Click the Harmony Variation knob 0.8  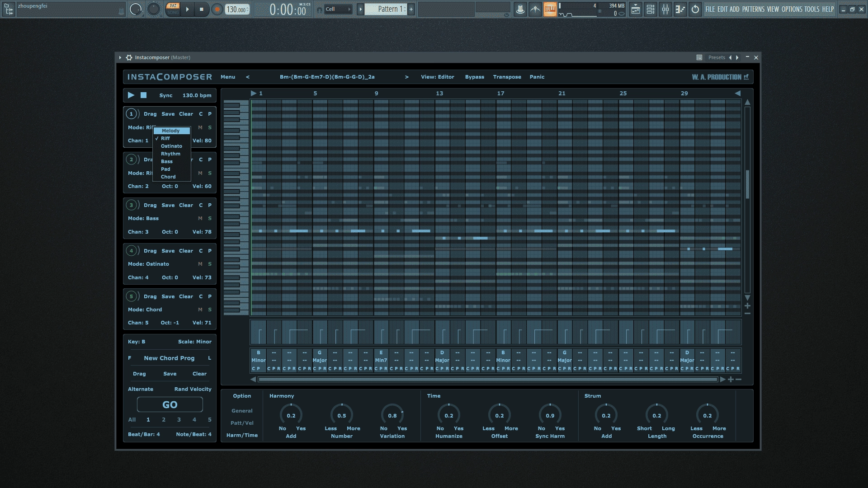[392, 415]
